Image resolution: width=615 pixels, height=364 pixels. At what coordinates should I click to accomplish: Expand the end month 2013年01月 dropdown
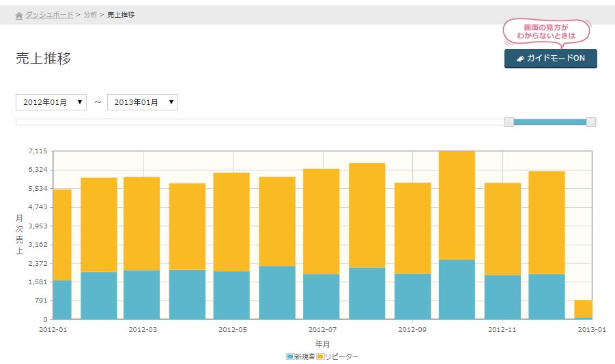pyautogui.click(x=143, y=102)
